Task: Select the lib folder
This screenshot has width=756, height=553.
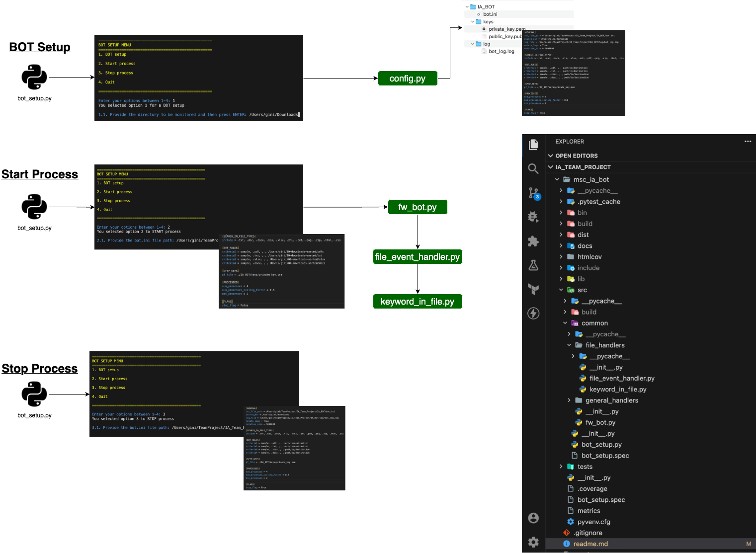Action: tap(581, 279)
